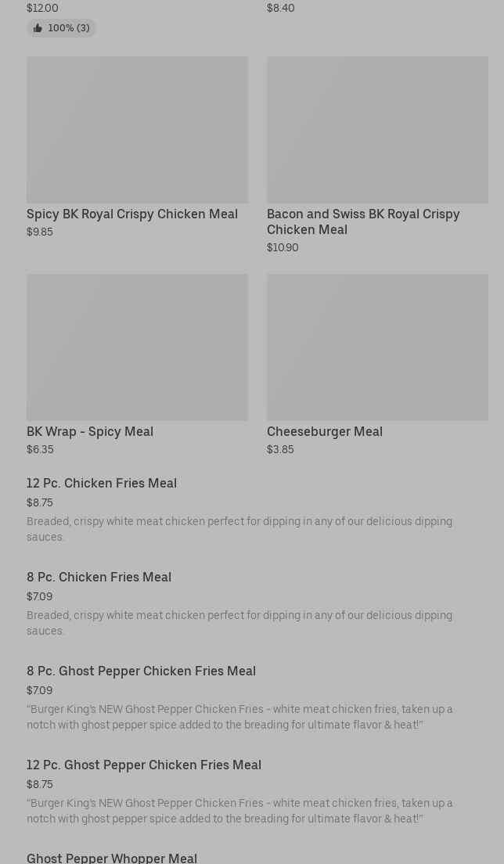Screen dimensions: 504x864
Task: Click the $10.90 price of Bacon and Swiss meal
Action: point(283,248)
